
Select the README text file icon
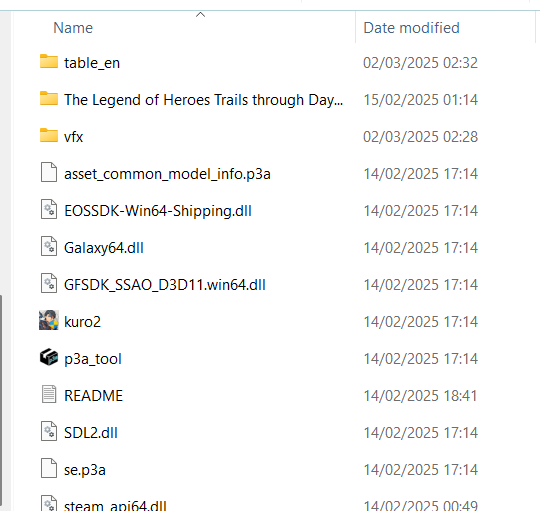coord(49,394)
